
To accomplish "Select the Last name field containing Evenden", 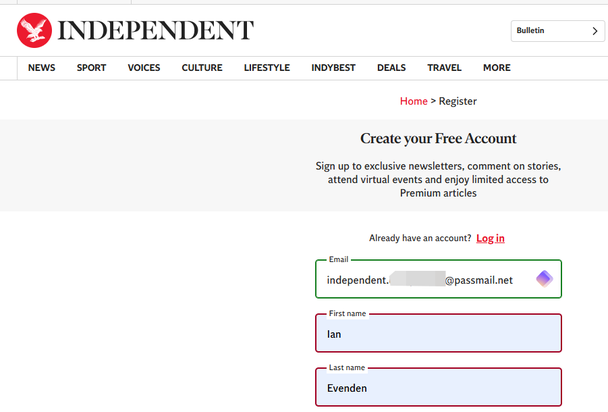I will pos(438,388).
